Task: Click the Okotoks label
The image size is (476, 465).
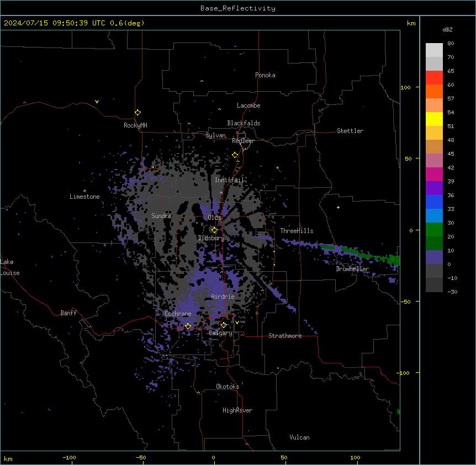Action: tap(228, 387)
